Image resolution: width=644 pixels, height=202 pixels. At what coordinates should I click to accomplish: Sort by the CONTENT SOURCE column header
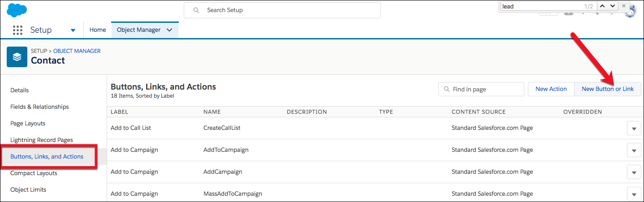point(479,112)
